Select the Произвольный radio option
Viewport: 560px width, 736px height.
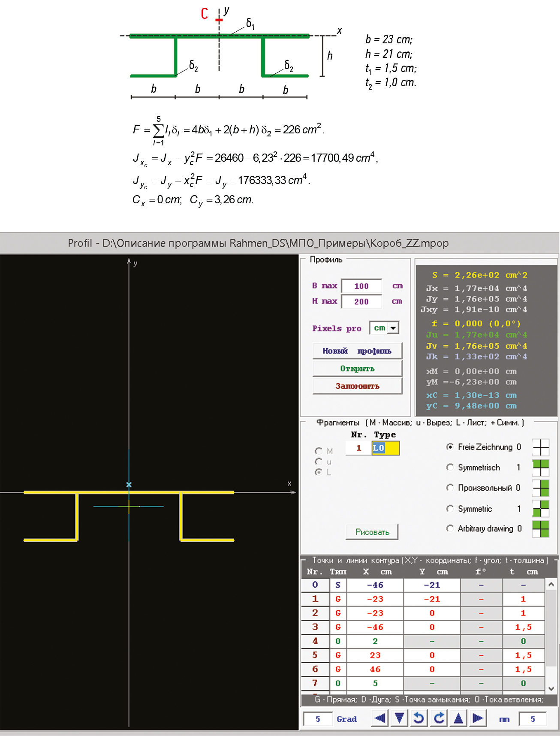point(450,488)
